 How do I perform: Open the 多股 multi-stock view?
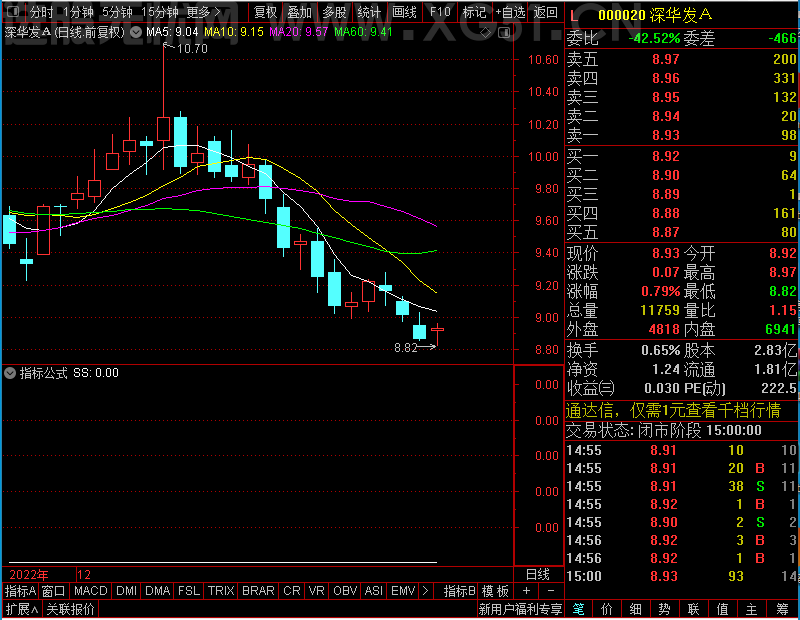click(335, 12)
